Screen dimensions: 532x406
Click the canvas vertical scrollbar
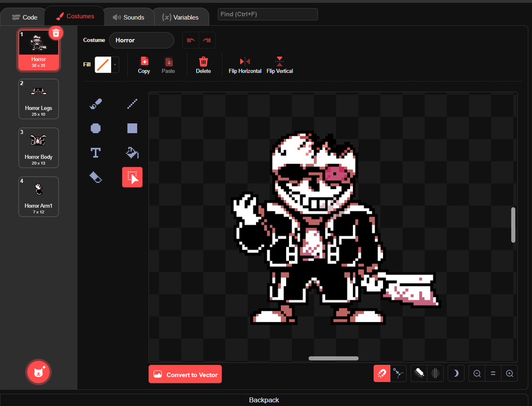[x=513, y=225]
